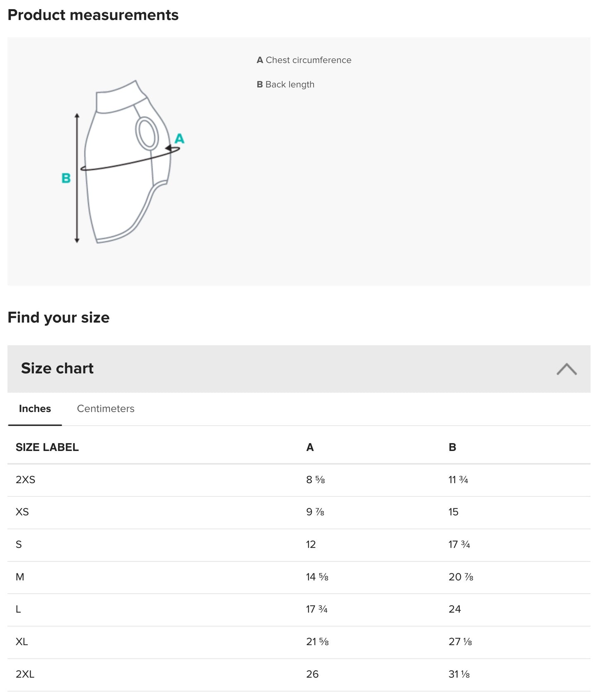598x700 pixels.
Task: Select the Inches tab
Action: 35,409
